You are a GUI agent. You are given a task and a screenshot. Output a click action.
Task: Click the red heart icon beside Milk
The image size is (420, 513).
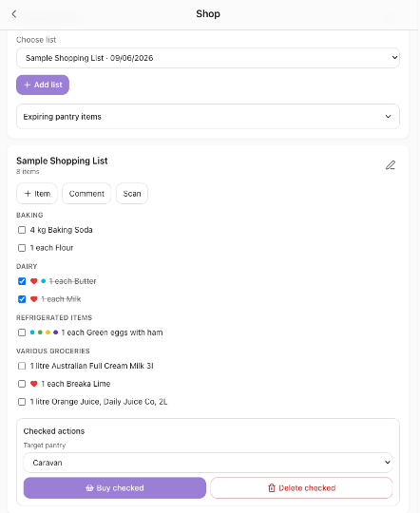[33, 299]
